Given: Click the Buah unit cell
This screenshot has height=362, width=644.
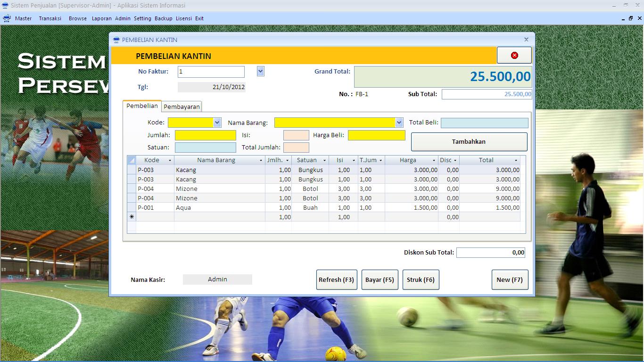Looking at the screenshot, I should (x=310, y=207).
